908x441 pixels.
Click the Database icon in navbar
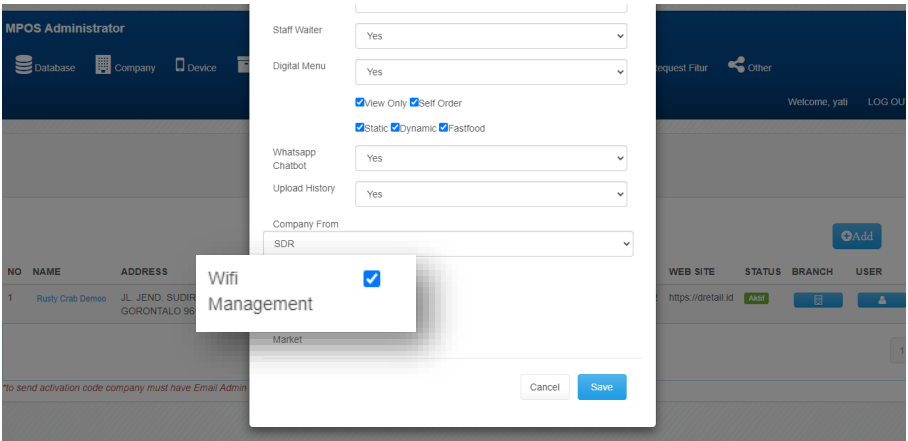pyautogui.click(x=24, y=66)
